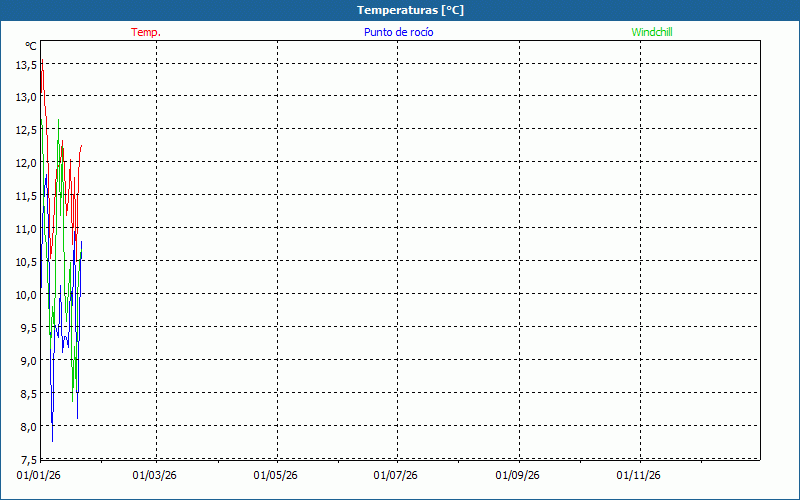The height and width of the screenshot is (500, 800).
Task: Select the 01/07/26 date on x-axis
Action: pos(397,476)
